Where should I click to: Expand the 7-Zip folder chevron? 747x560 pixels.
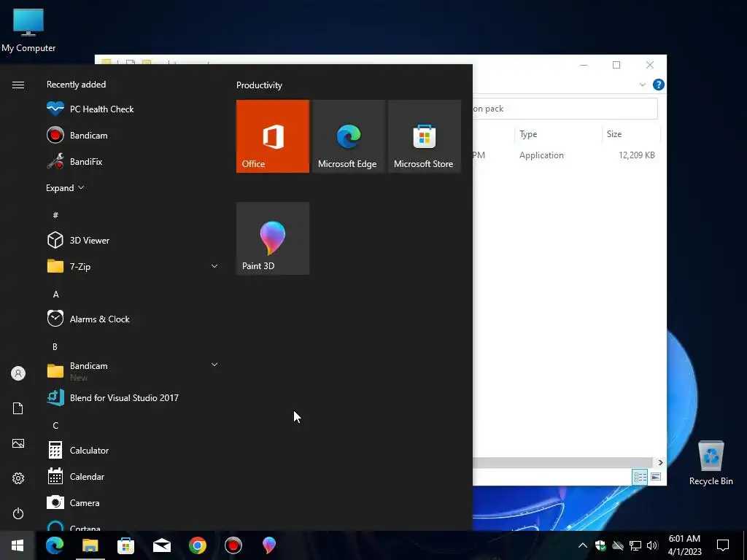pos(214,266)
